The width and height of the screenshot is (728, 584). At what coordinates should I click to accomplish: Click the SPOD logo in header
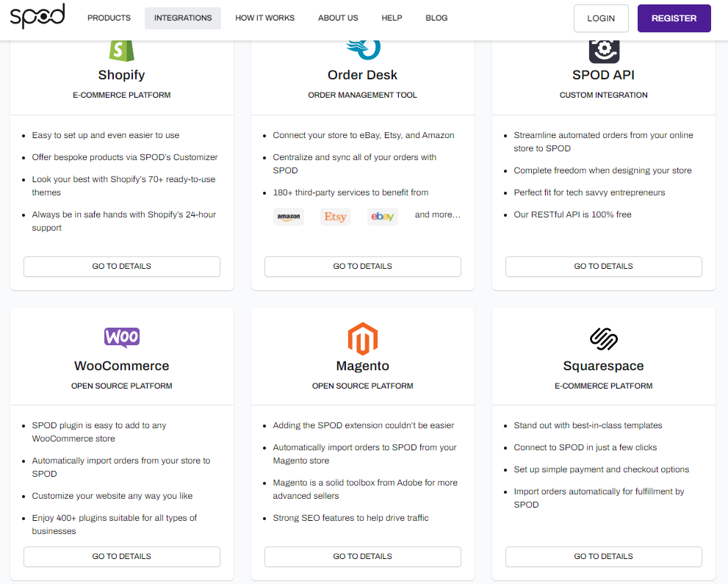pos(37,17)
